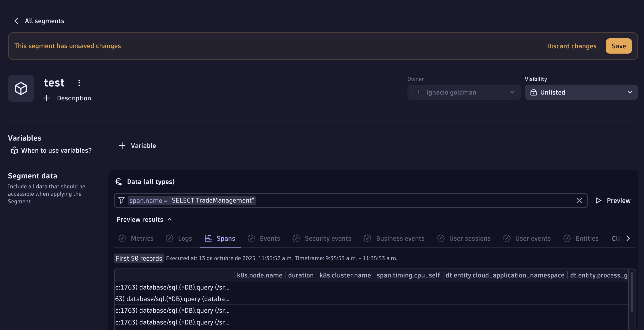The width and height of the screenshot is (644, 330).
Task: Click the plus icon to add Description
Action: pos(47,98)
